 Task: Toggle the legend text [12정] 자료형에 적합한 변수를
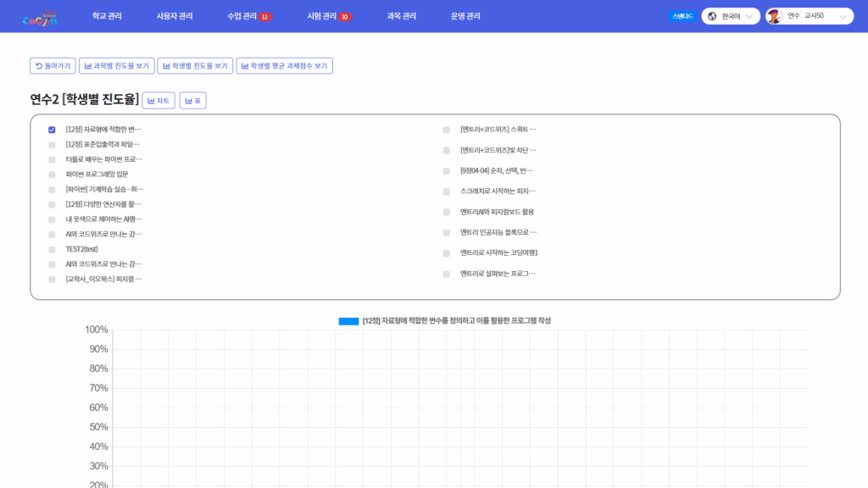point(457,321)
